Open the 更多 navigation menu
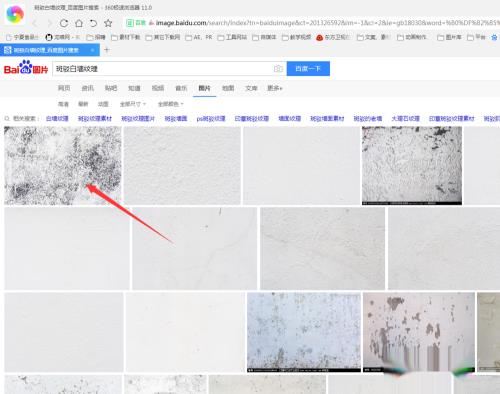 click(275, 88)
